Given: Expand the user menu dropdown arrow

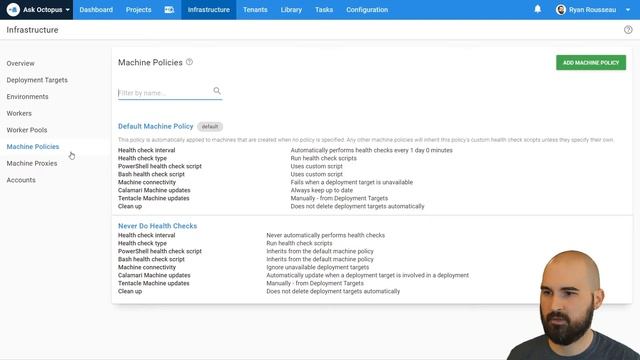Looking at the screenshot, I should pos(628,9).
